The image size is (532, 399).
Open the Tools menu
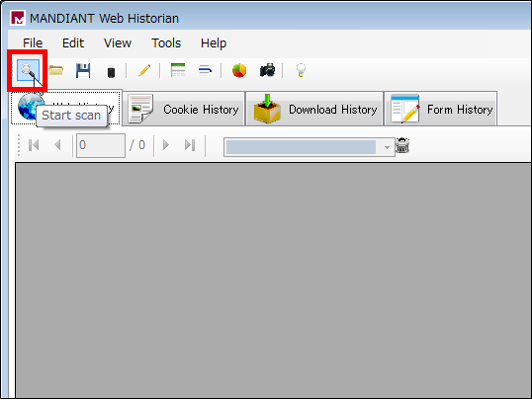pyautogui.click(x=166, y=43)
